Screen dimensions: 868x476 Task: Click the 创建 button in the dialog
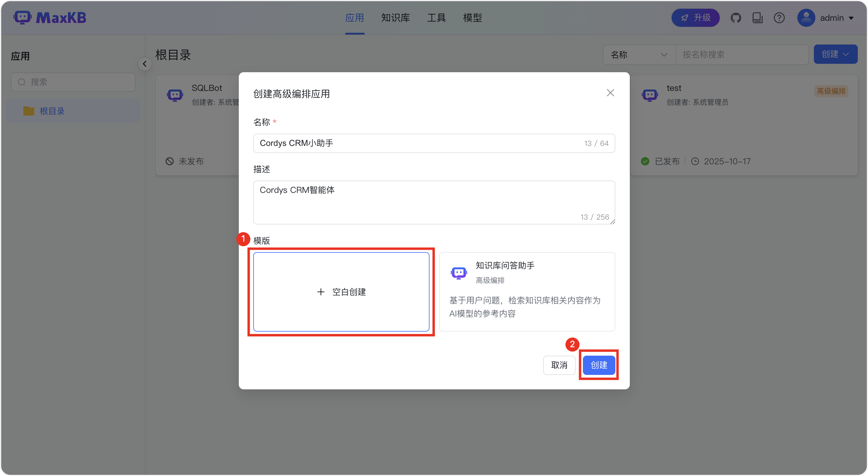(x=599, y=365)
